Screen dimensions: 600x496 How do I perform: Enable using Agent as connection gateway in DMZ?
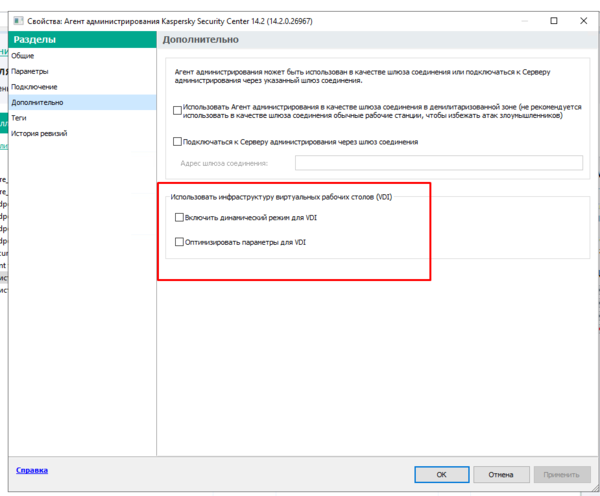point(178,111)
